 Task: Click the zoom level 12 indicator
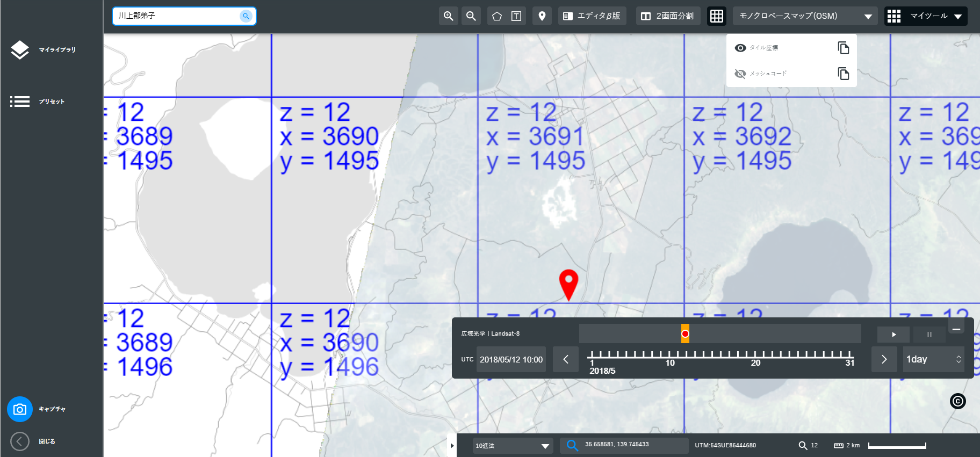click(x=808, y=445)
